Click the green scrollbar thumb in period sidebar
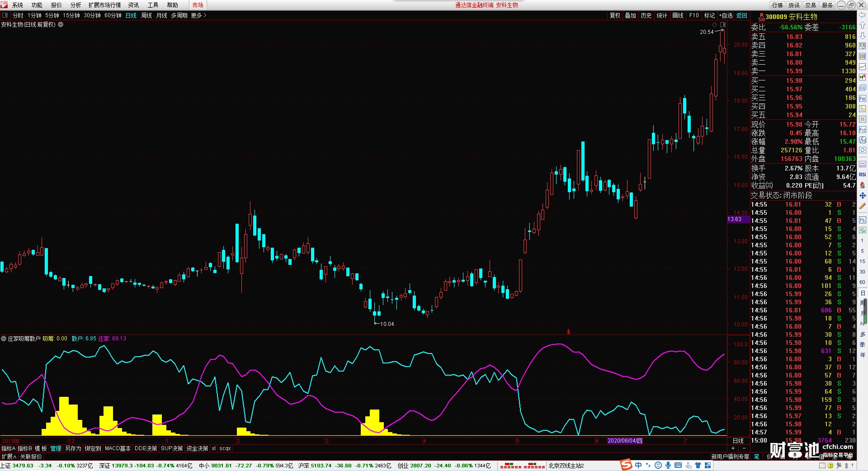 865,311
